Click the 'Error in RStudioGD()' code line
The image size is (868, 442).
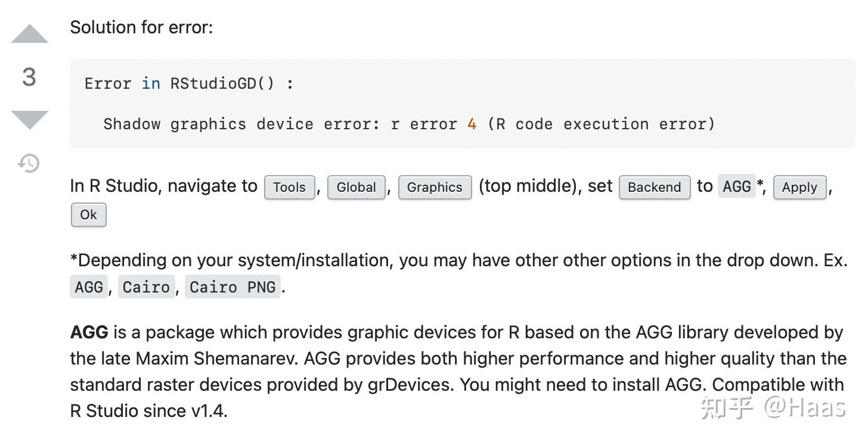tap(189, 83)
